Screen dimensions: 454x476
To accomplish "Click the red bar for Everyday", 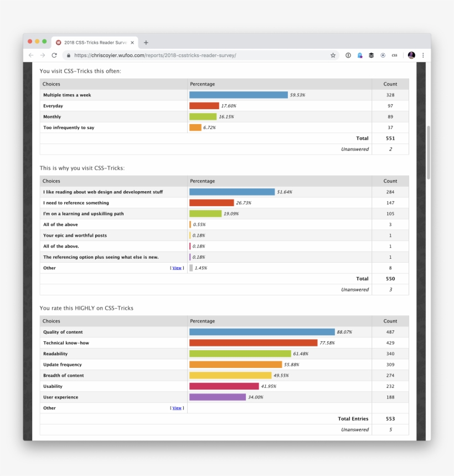I will (x=204, y=106).
